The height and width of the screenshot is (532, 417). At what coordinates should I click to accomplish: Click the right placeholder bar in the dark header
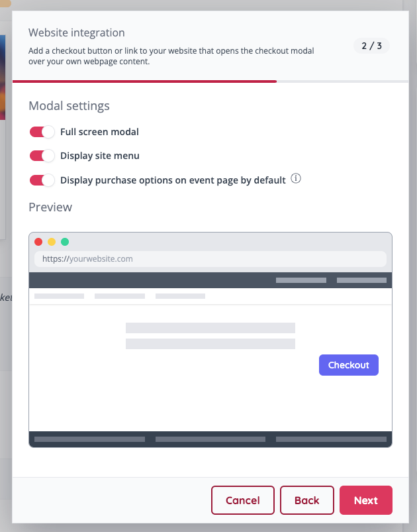[361, 280]
